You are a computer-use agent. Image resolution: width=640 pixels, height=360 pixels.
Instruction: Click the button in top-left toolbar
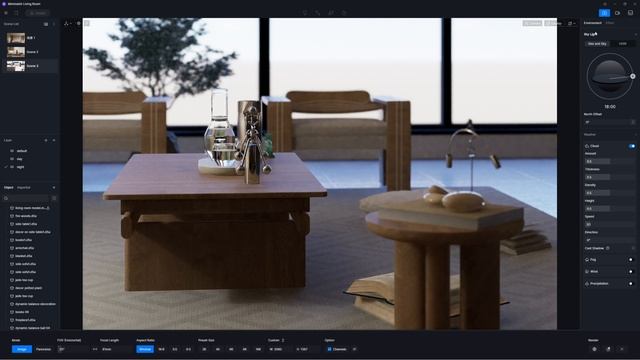(38, 13)
